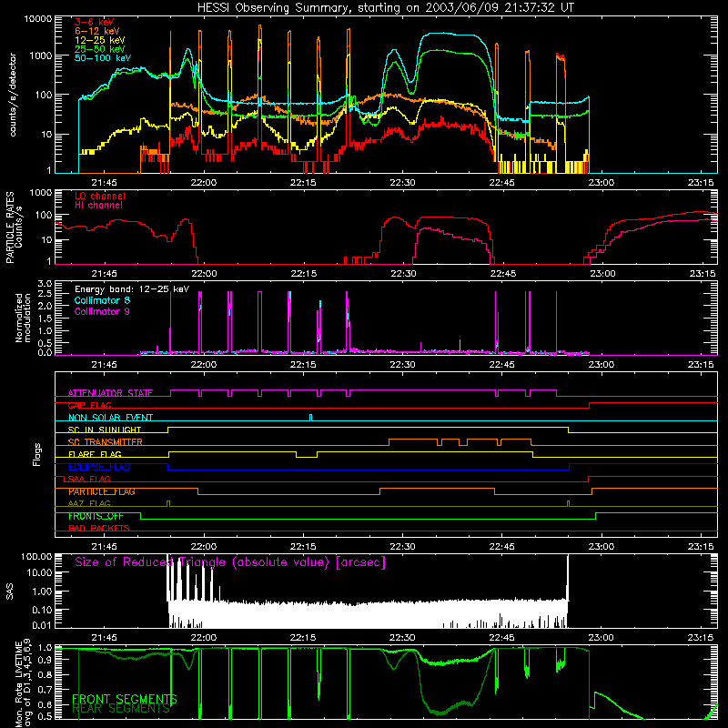Click the FLARE_FLAG label

click(95, 454)
